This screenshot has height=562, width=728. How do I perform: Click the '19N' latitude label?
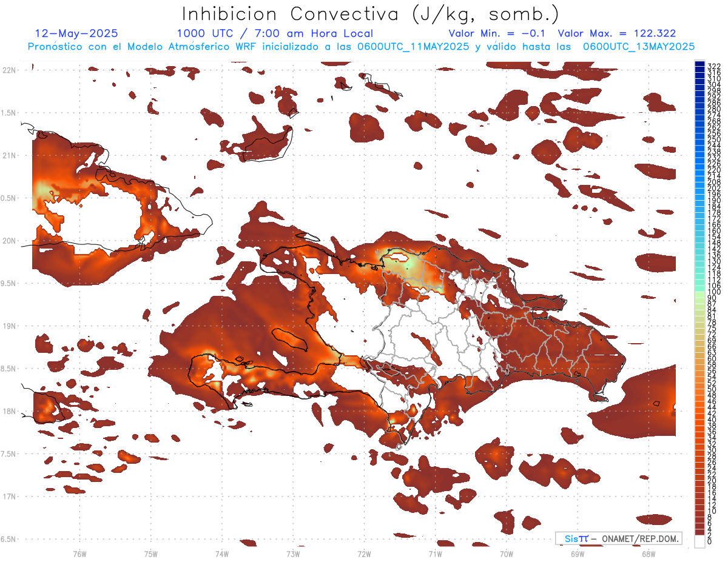(x=10, y=326)
